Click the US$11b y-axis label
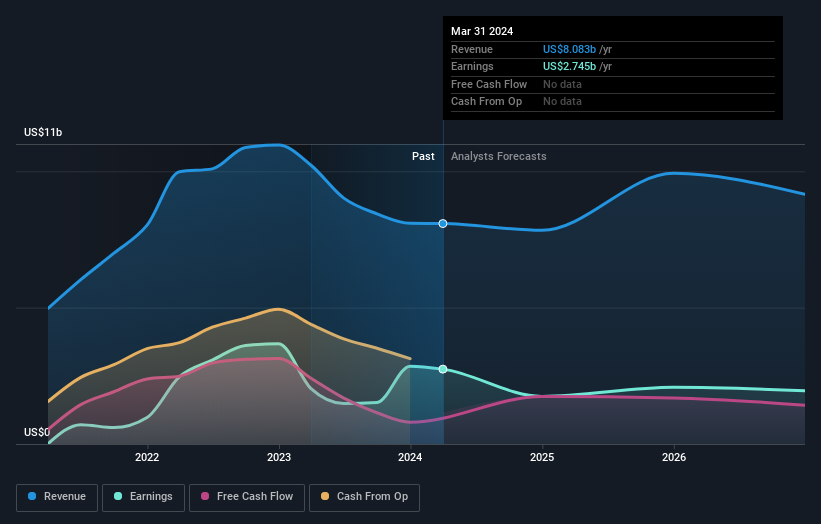The height and width of the screenshot is (524, 821). pyautogui.click(x=43, y=132)
